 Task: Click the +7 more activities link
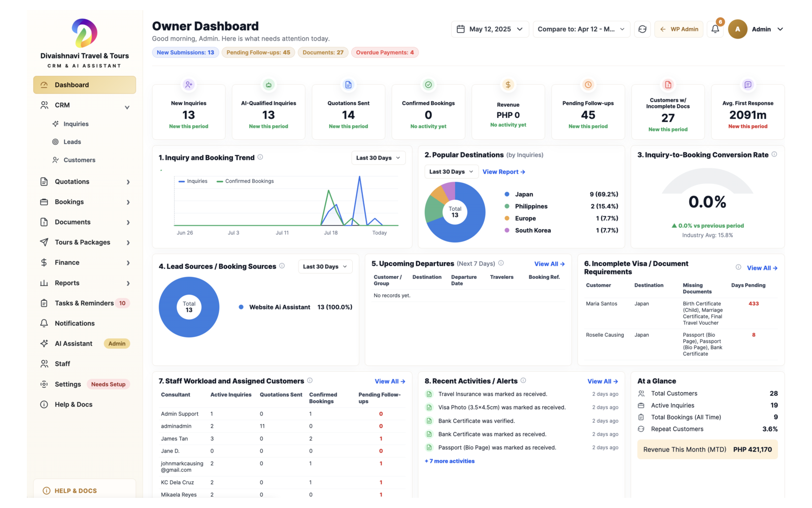[x=450, y=461]
